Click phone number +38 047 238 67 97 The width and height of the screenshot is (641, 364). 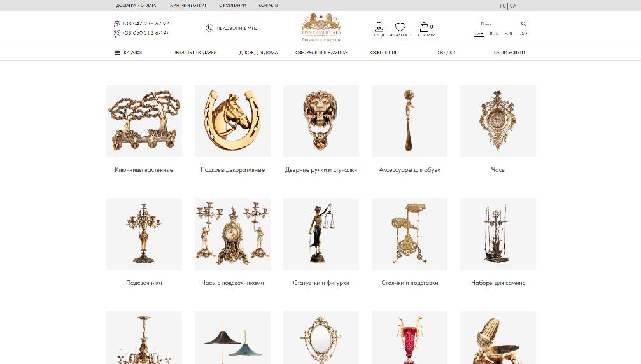[146, 24]
